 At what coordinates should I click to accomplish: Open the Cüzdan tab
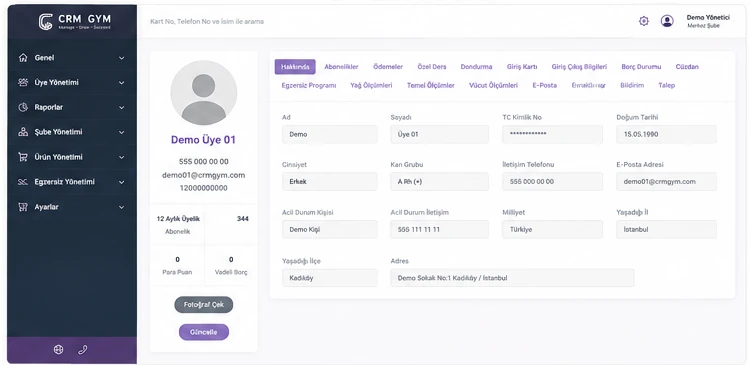(687, 67)
